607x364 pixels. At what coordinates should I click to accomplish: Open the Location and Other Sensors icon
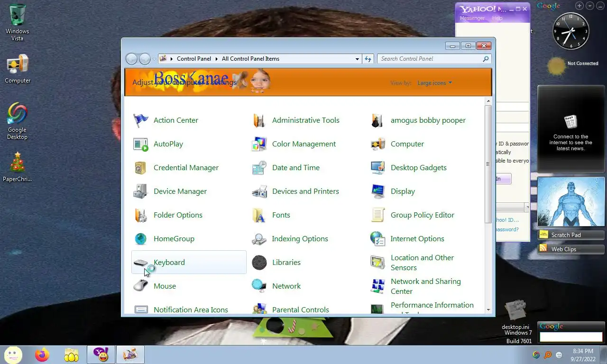377,263
